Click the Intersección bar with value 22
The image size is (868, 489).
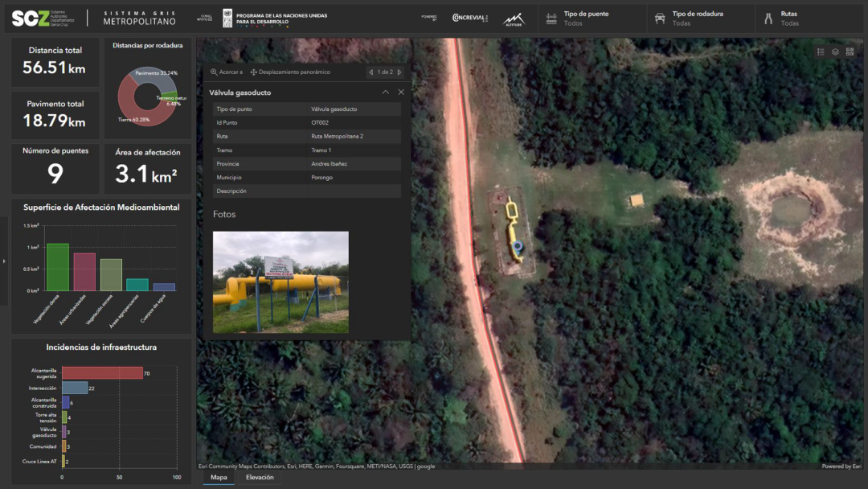pos(75,388)
